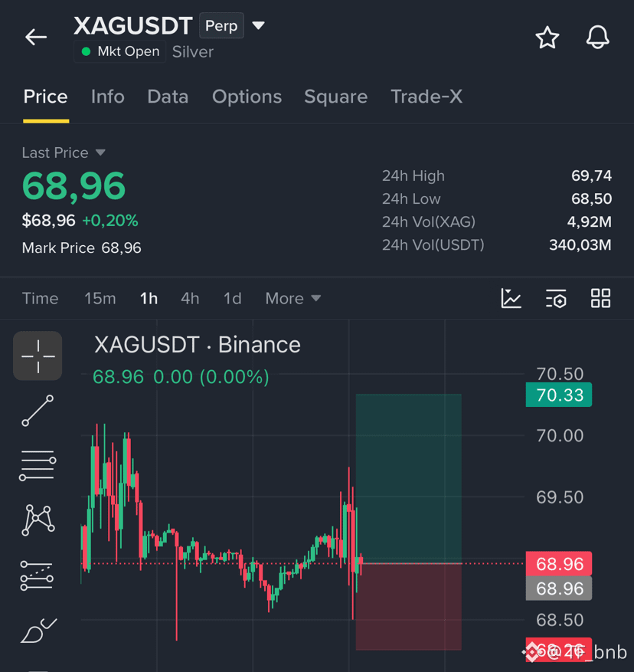Add XAGUSDT to favorites with star icon
The image size is (634, 672).
tap(547, 38)
